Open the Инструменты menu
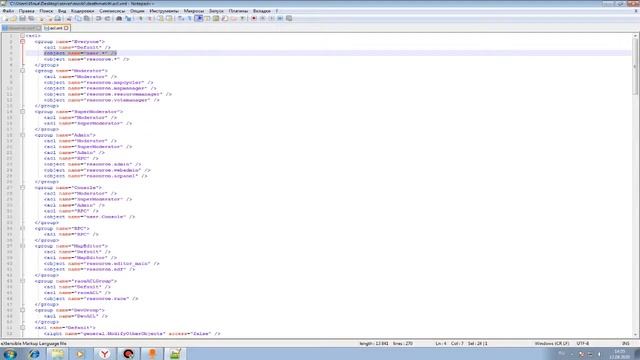 [164, 11]
